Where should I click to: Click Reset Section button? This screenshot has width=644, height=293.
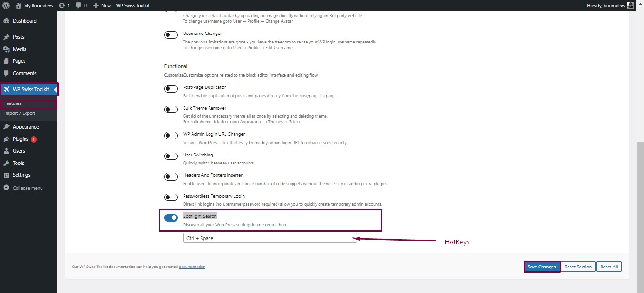pos(578,267)
